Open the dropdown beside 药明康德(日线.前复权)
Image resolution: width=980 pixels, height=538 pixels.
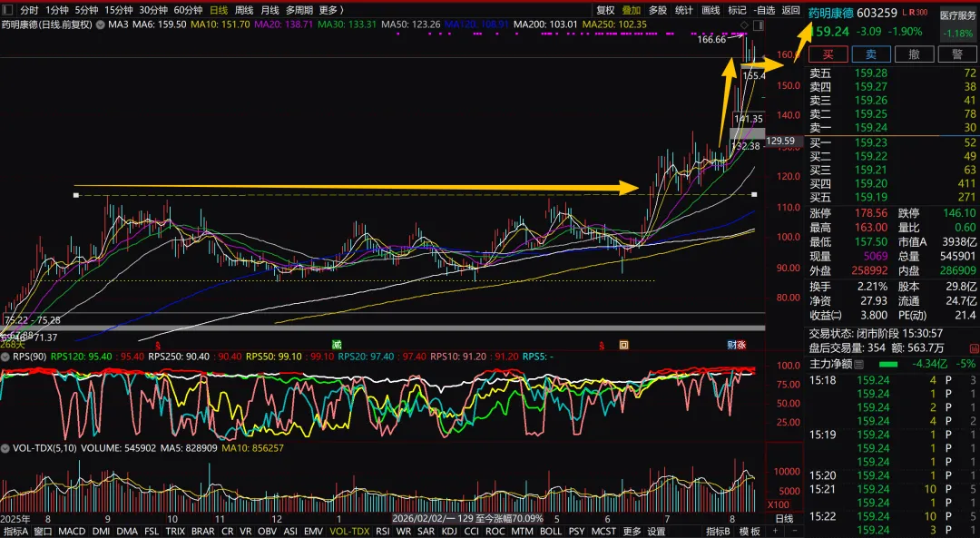click(x=100, y=25)
